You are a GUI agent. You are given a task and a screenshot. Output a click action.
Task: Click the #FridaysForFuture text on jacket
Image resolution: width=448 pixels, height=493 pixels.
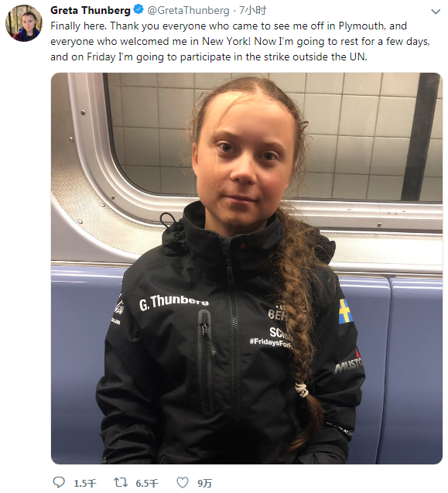pos(272,342)
